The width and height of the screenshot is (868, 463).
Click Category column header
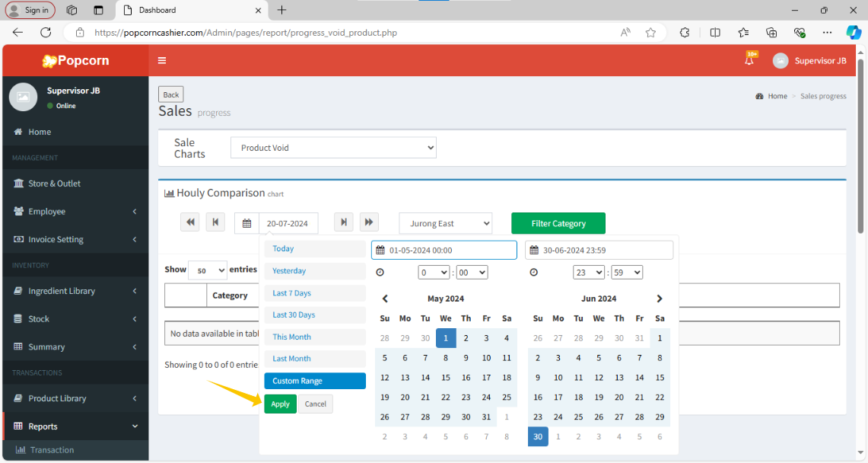[x=230, y=295]
